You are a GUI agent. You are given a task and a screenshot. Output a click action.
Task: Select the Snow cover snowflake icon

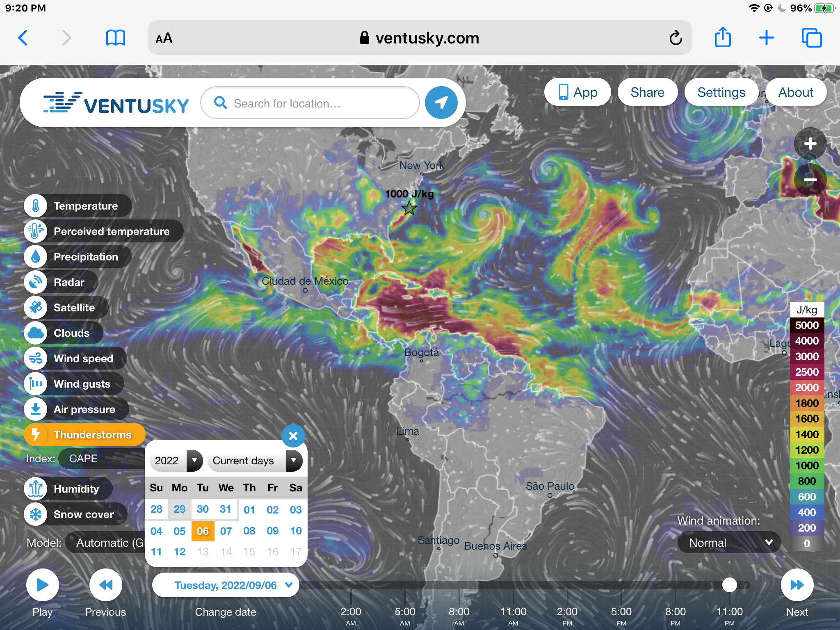[36, 514]
